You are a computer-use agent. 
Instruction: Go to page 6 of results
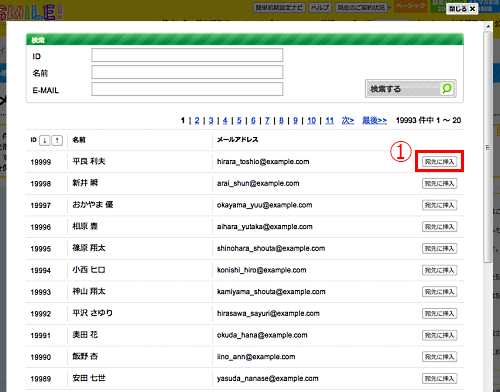pos(253,120)
